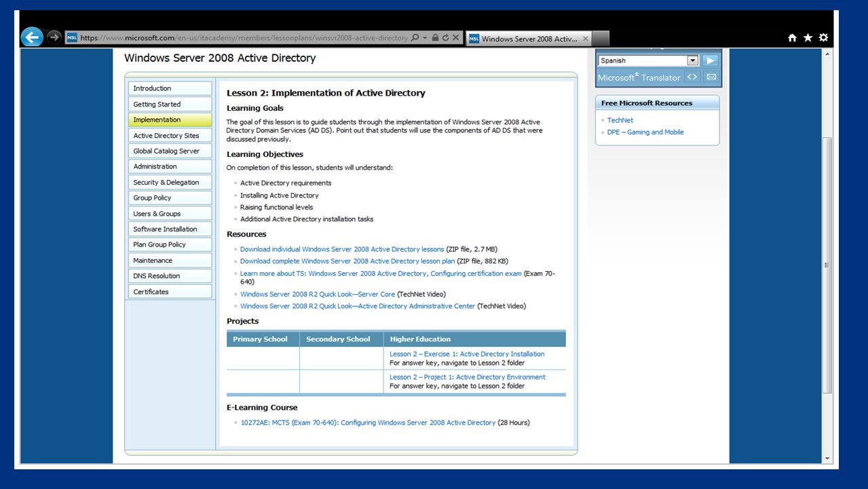
Task: Click the translator embed code icon
Action: [x=692, y=77]
